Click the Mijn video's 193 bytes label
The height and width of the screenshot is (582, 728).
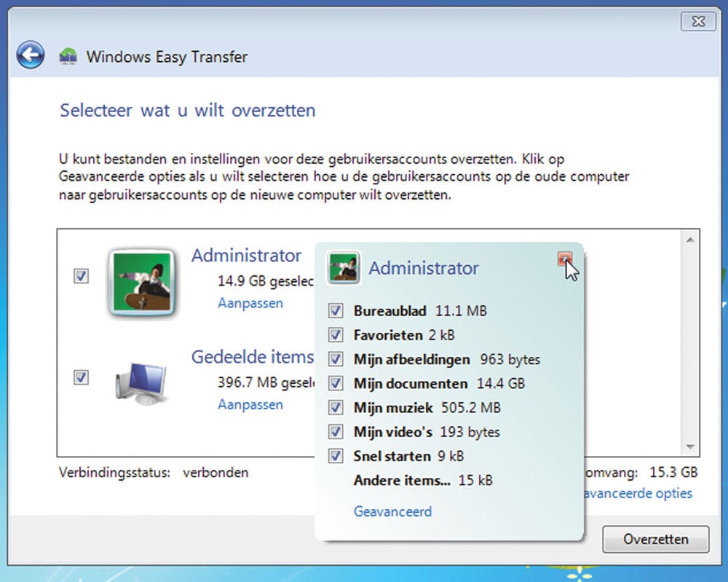pyautogui.click(x=427, y=431)
